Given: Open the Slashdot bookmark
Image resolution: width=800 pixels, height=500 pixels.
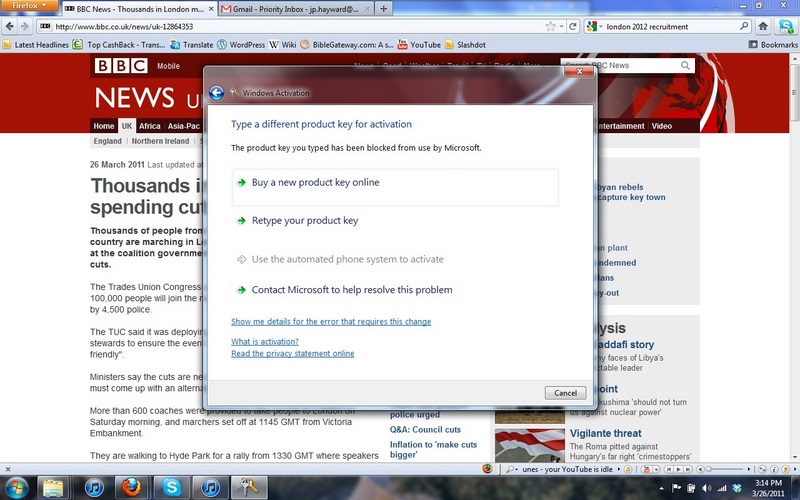Looking at the screenshot, I should click(x=463, y=44).
